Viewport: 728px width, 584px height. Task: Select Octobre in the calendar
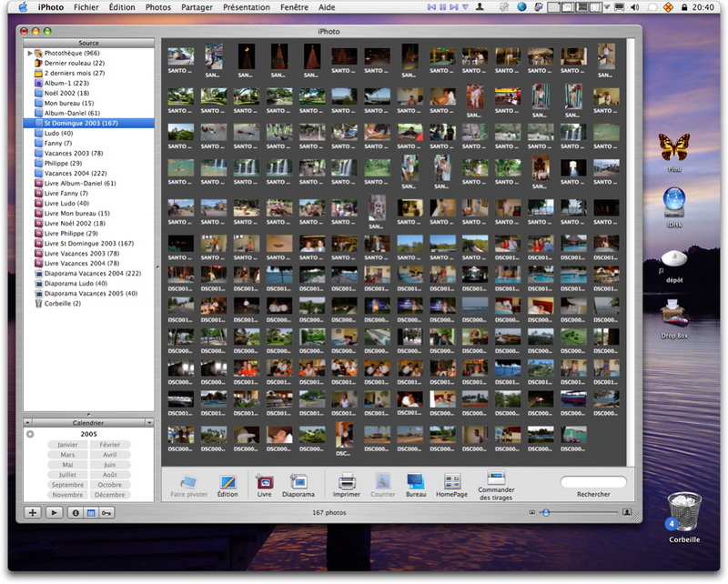click(110, 485)
